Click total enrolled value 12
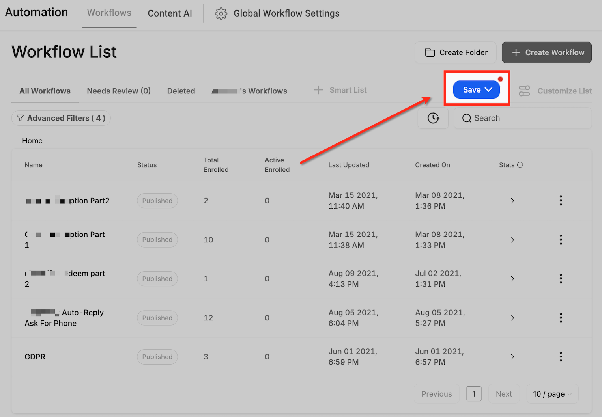Screen dimensions: 602x417 (x=208, y=318)
